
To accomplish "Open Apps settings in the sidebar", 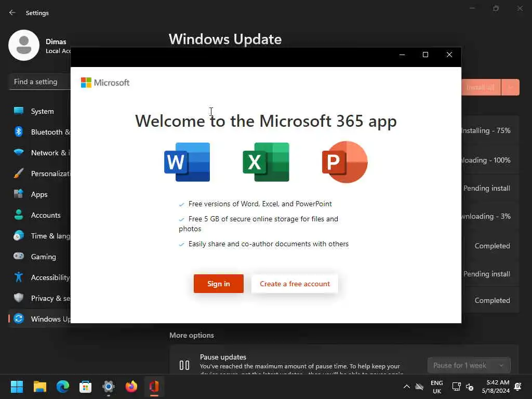I will (x=39, y=194).
